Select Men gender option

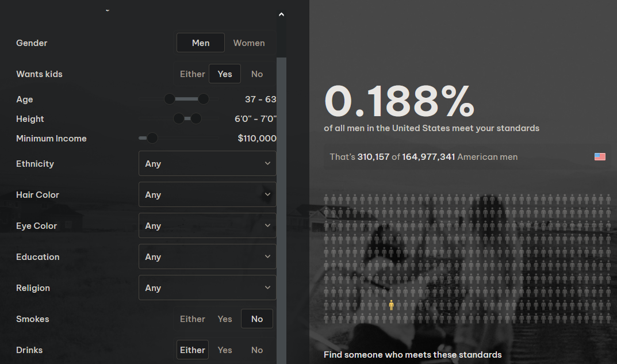coord(201,43)
